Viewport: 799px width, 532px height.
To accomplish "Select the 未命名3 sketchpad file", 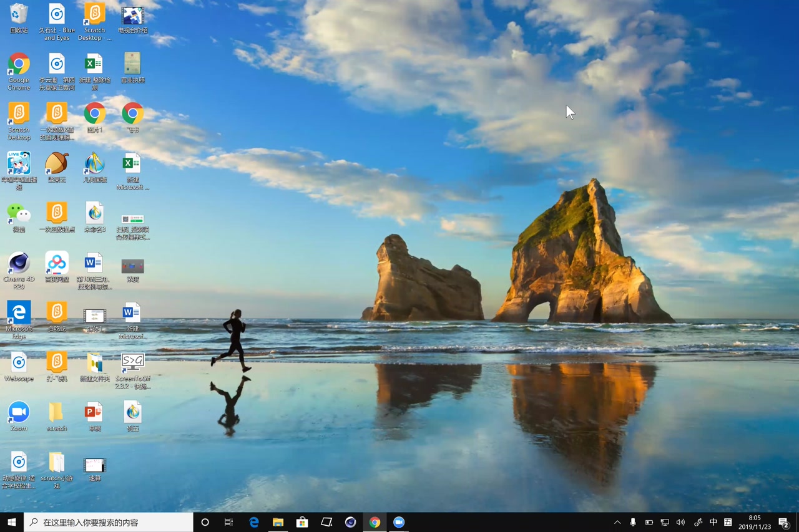I will coord(95,218).
